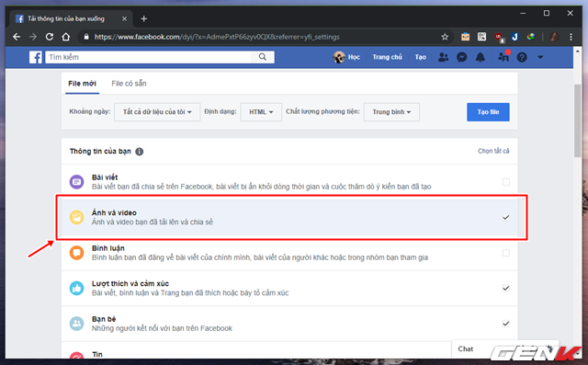The image size is (588, 365).
Task: Click the Tạo file button
Action: (x=488, y=112)
